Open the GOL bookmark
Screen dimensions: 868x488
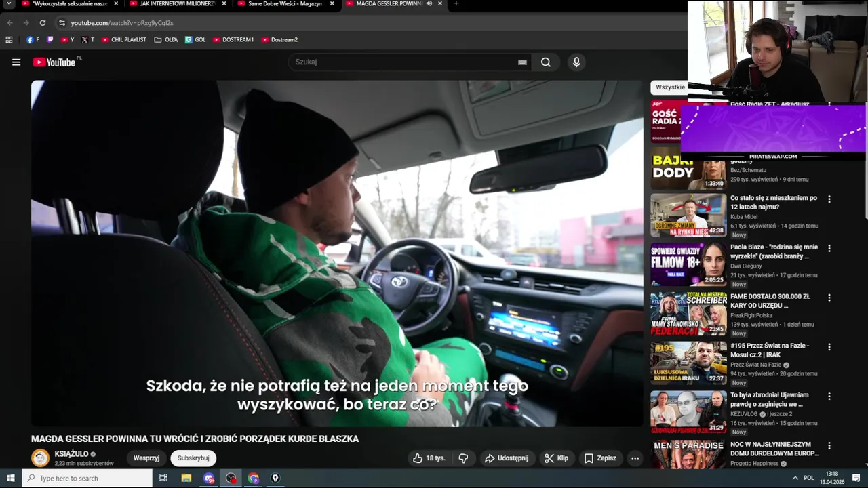point(195,40)
